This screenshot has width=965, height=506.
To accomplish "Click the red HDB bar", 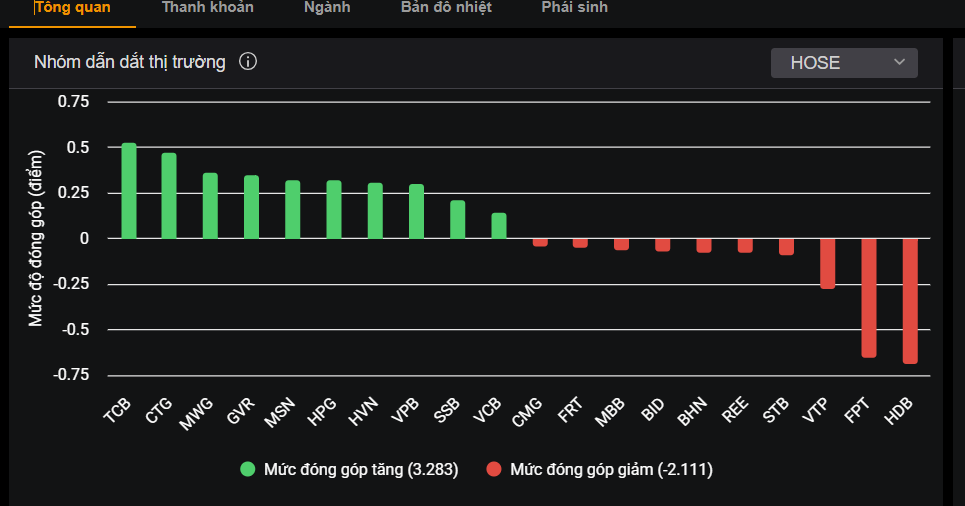I will (x=910, y=300).
